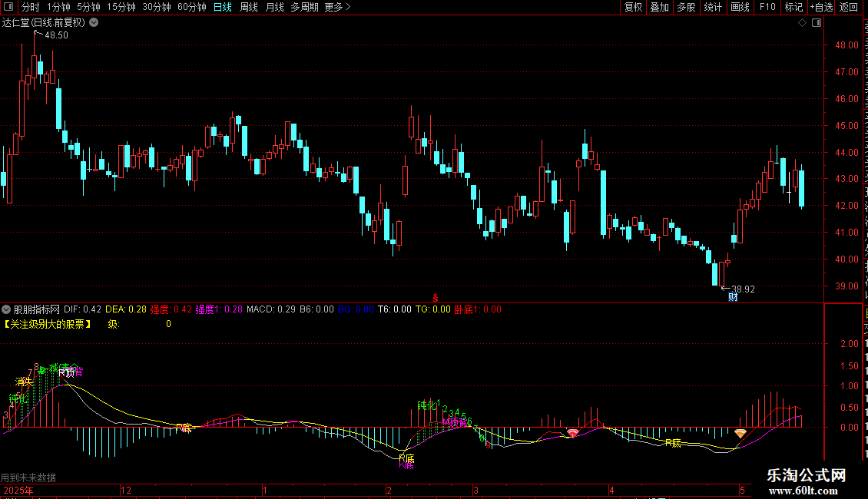Click the 用到未来数据 notice text
This screenshot has height=499, width=868.
click(x=28, y=478)
